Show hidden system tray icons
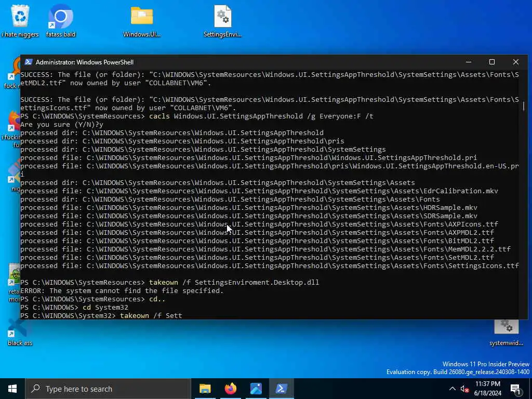532x399 pixels. tap(453, 389)
